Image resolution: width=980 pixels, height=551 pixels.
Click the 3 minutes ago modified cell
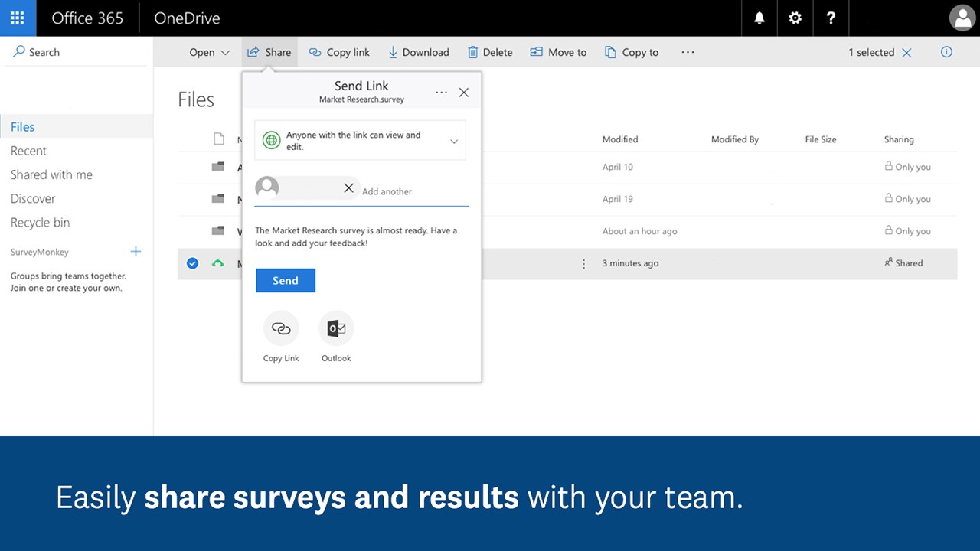pyautogui.click(x=630, y=263)
